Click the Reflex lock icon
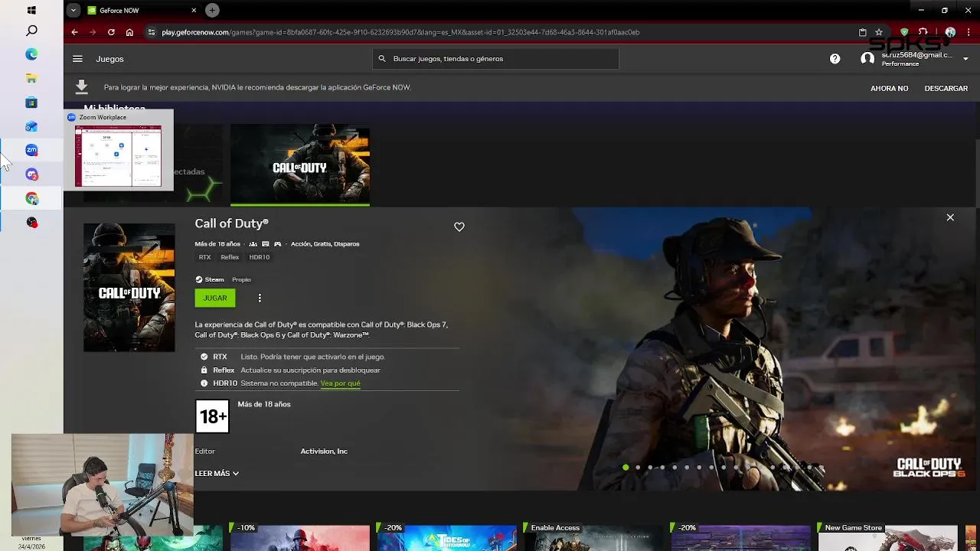980x551 pixels. point(204,370)
